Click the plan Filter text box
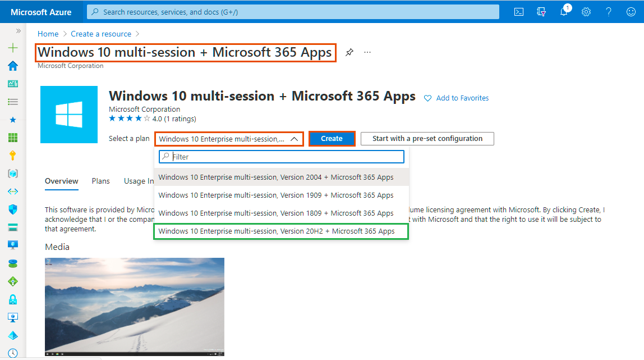 tap(282, 157)
